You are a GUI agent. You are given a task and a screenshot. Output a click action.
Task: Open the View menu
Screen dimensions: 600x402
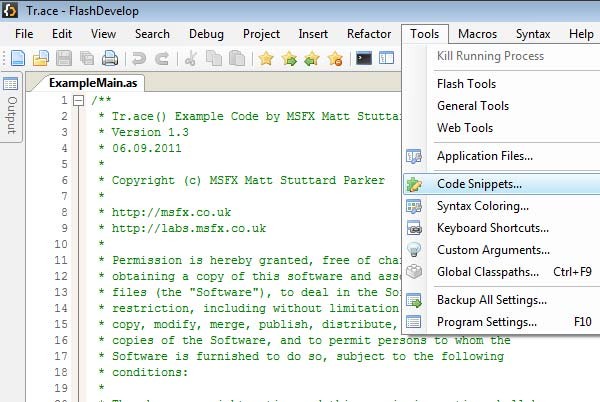[x=103, y=34]
